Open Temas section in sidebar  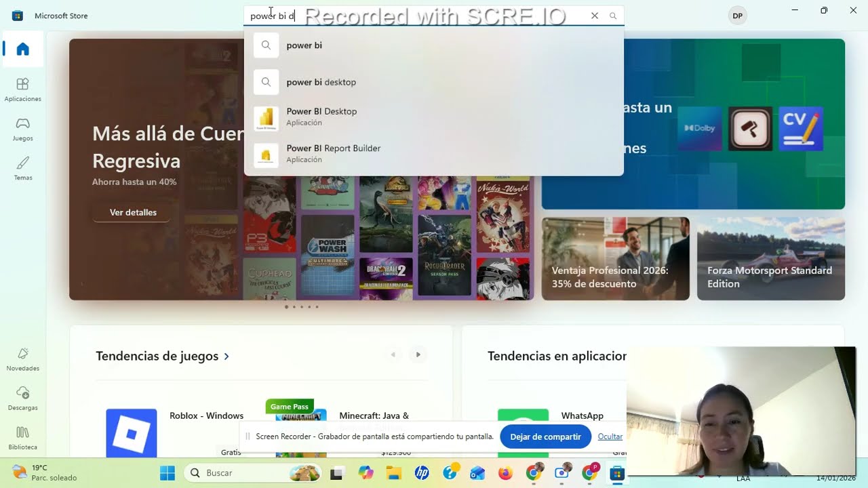[x=23, y=168]
